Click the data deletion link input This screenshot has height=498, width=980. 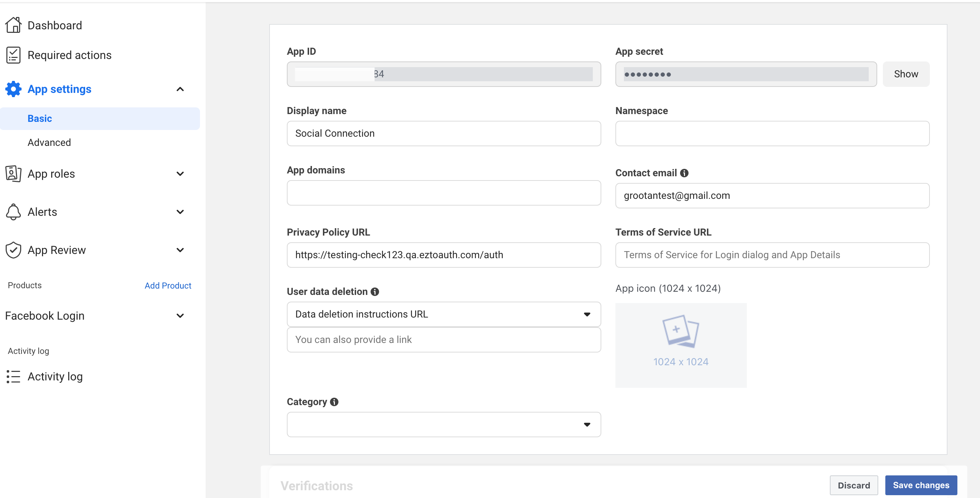(444, 340)
